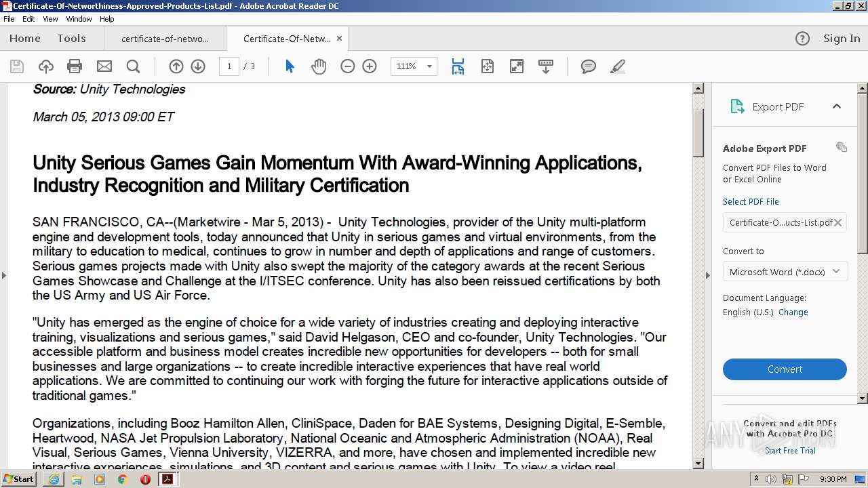Open the Edit menu
This screenshot has height=488, width=868.
click(28, 19)
